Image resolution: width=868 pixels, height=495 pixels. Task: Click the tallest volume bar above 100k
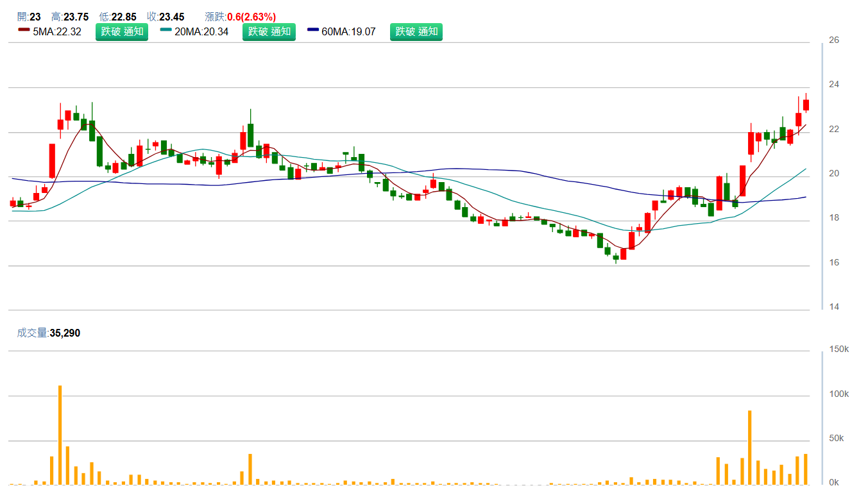60,435
